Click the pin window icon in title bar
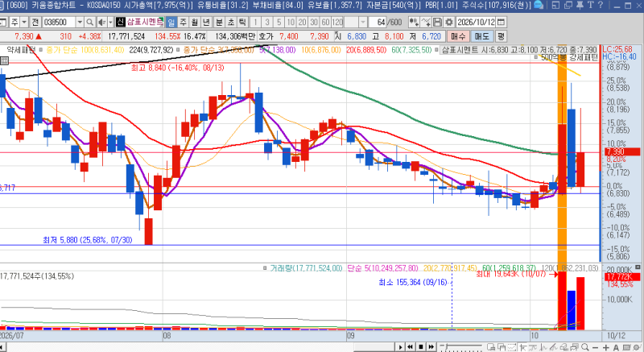 click(580, 5)
